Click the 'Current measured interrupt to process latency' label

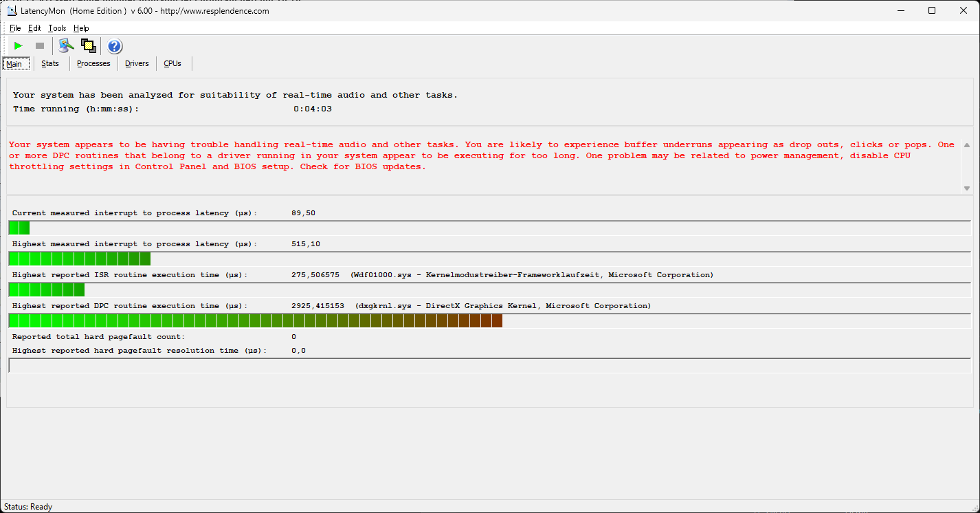coord(135,213)
